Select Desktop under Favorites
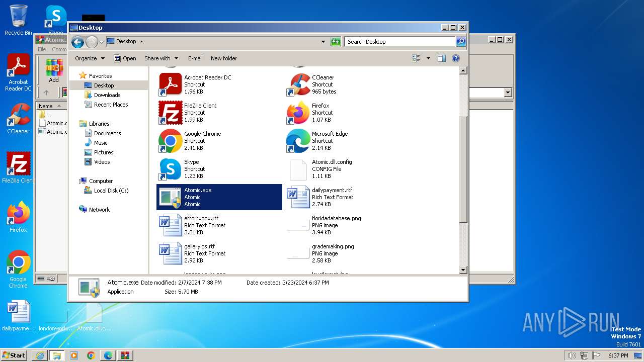 104,85
